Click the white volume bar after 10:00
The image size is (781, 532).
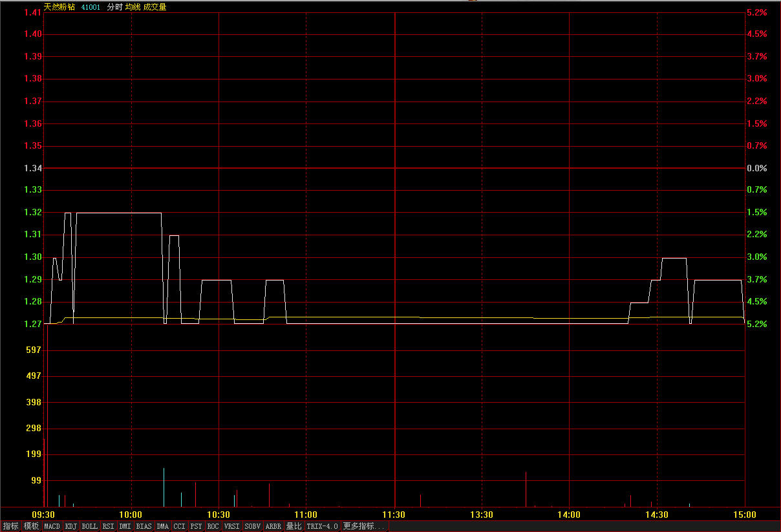(164, 487)
